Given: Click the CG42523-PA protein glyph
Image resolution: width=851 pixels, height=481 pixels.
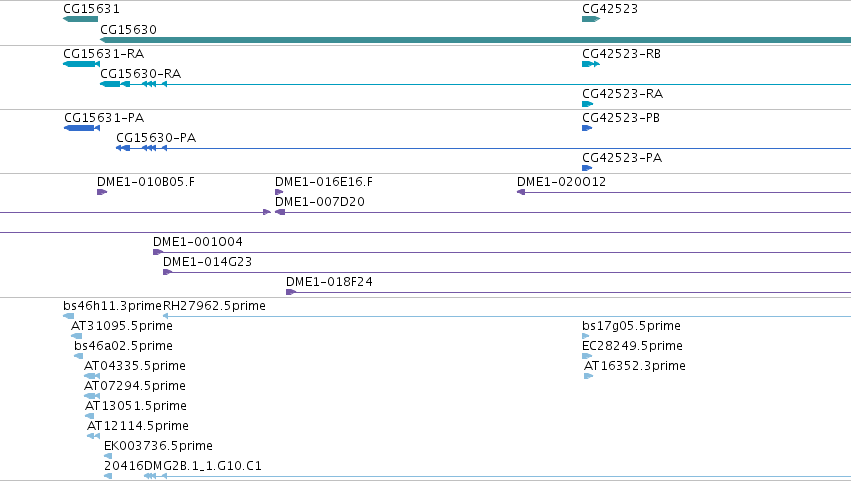Looking at the screenshot, I should tap(587, 168).
